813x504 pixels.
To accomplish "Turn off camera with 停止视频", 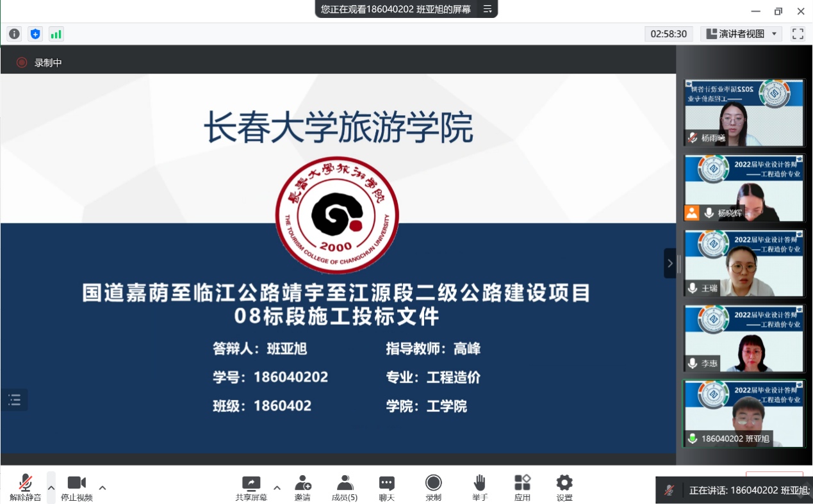I will pos(77,488).
